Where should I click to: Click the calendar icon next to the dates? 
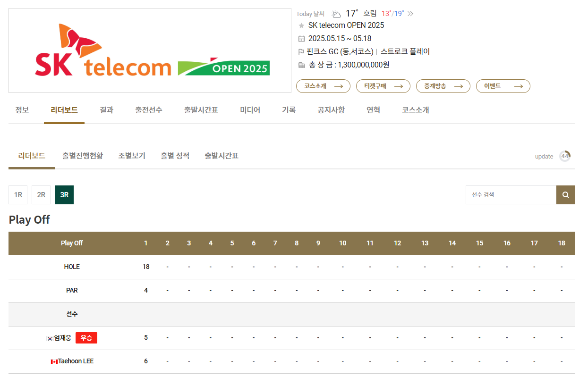coord(301,39)
